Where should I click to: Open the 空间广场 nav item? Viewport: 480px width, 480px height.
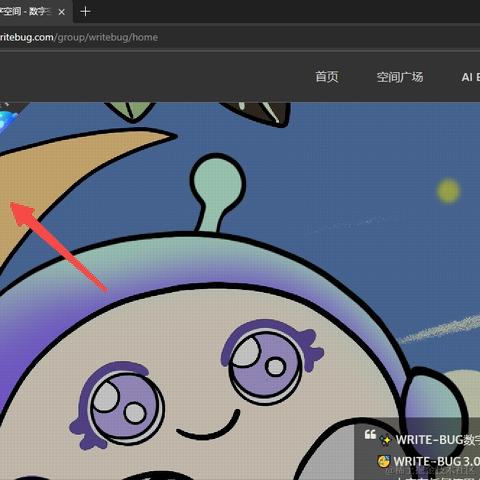(400, 77)
